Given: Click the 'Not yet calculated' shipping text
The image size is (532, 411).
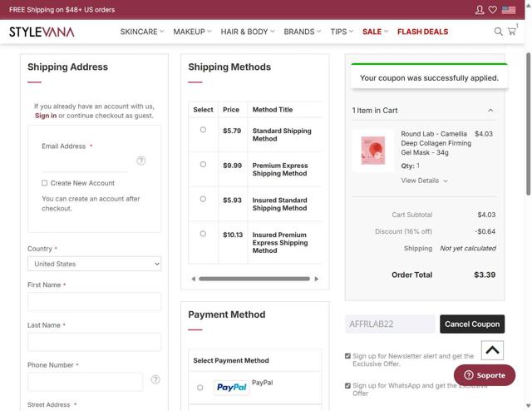Looking at the screenshot, I should click(468, 248).
